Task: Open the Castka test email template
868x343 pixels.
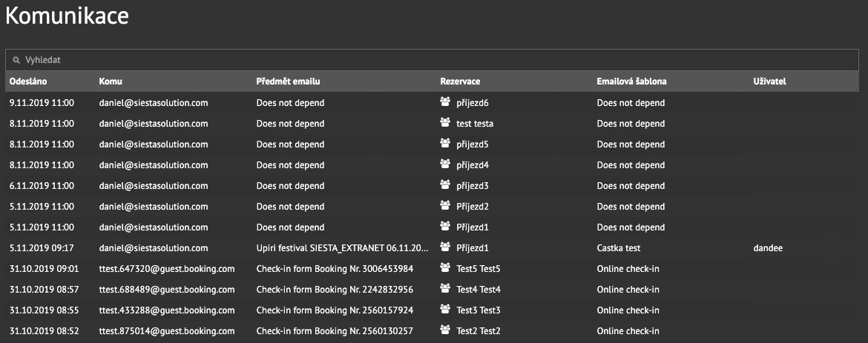Action: [618, 248]
